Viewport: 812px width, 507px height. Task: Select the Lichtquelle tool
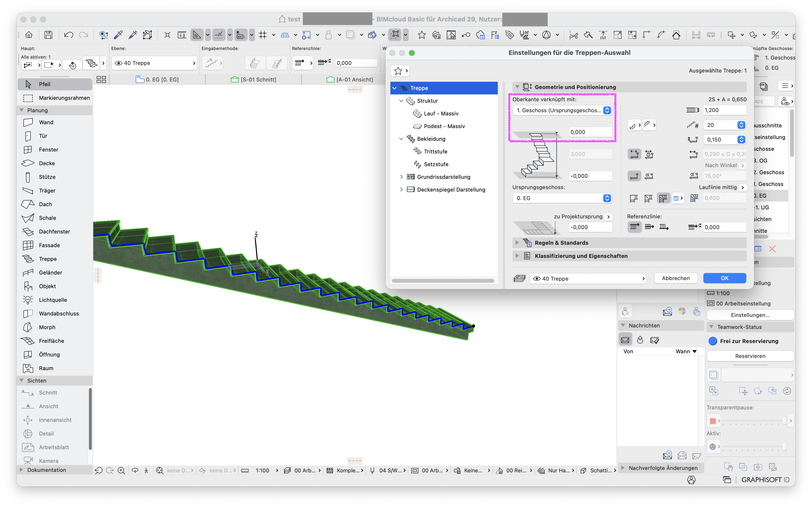tap(55, 300)
